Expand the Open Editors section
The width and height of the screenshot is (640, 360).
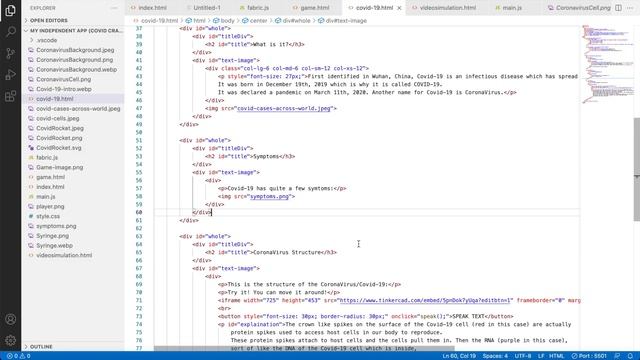coord(73,20)
